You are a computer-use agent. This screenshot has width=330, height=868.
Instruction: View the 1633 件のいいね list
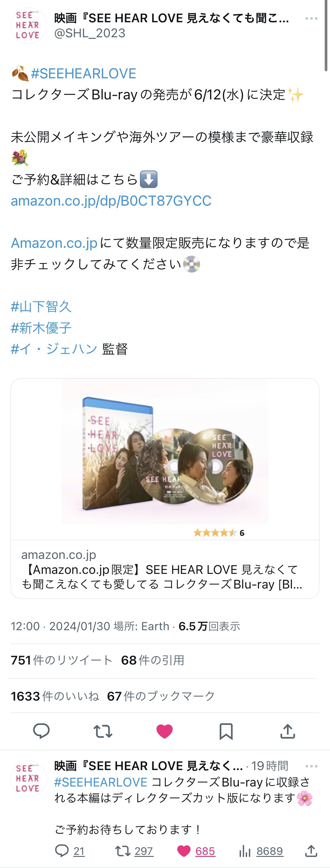coord(55,696)
